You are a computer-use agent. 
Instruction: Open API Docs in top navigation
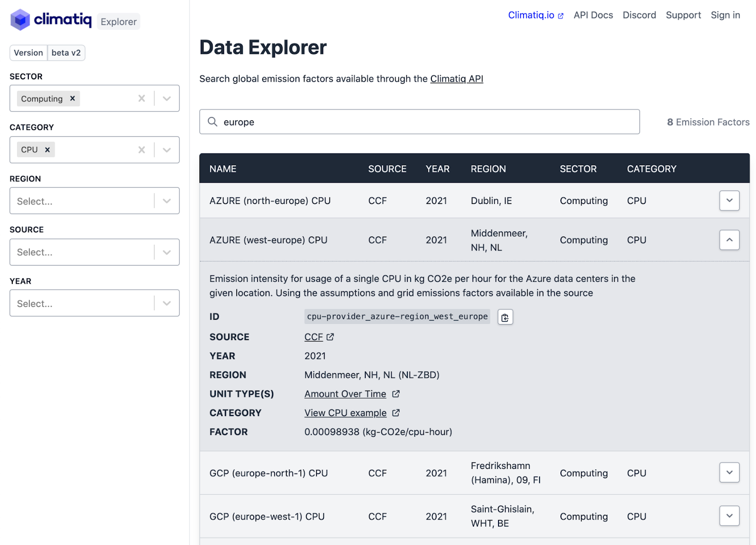593,15
